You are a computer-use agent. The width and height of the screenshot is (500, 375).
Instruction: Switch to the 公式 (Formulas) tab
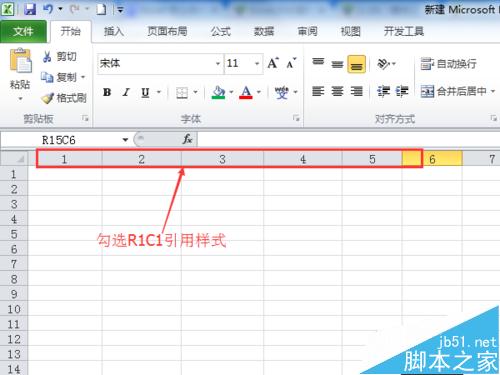(x=221, y=31)
